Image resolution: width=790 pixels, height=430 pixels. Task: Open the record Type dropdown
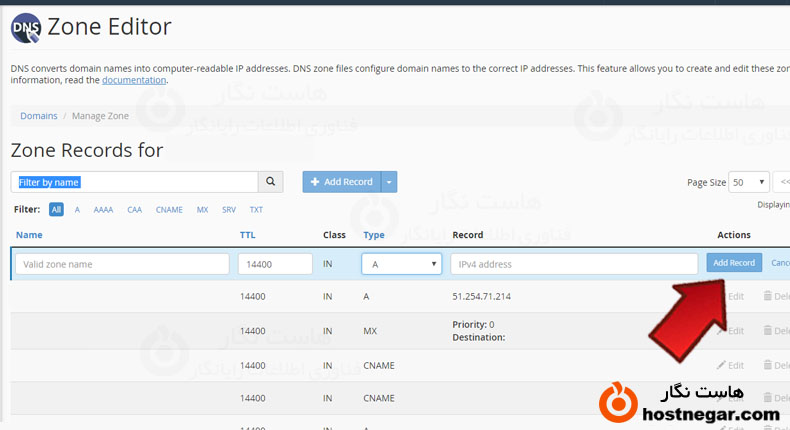[x=401, y=264]
